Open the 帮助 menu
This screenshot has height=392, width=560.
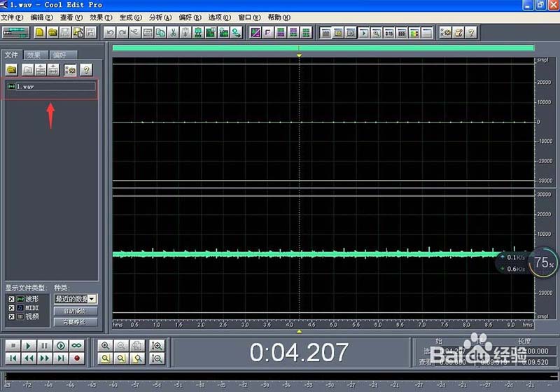[279, 17]
